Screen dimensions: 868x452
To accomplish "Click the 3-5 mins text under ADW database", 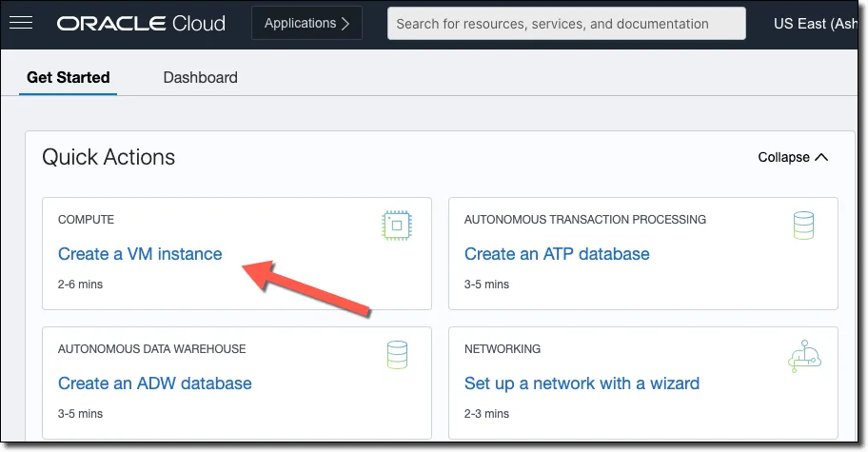I will coord(80,414).
